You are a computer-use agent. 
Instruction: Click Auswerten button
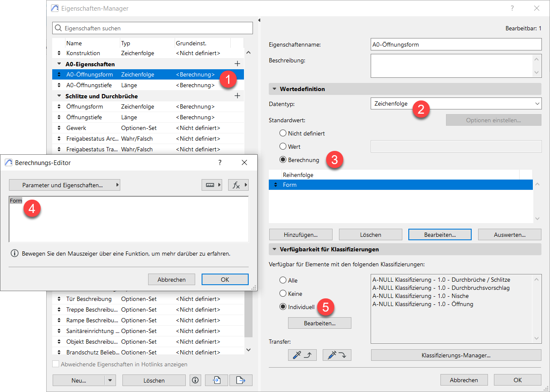pos(510,235)
